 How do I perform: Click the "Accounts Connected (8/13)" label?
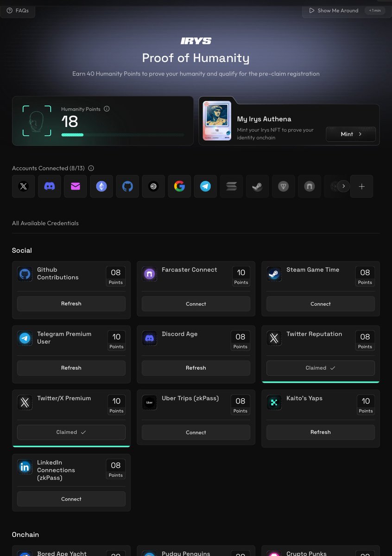[x=49, y=168]
